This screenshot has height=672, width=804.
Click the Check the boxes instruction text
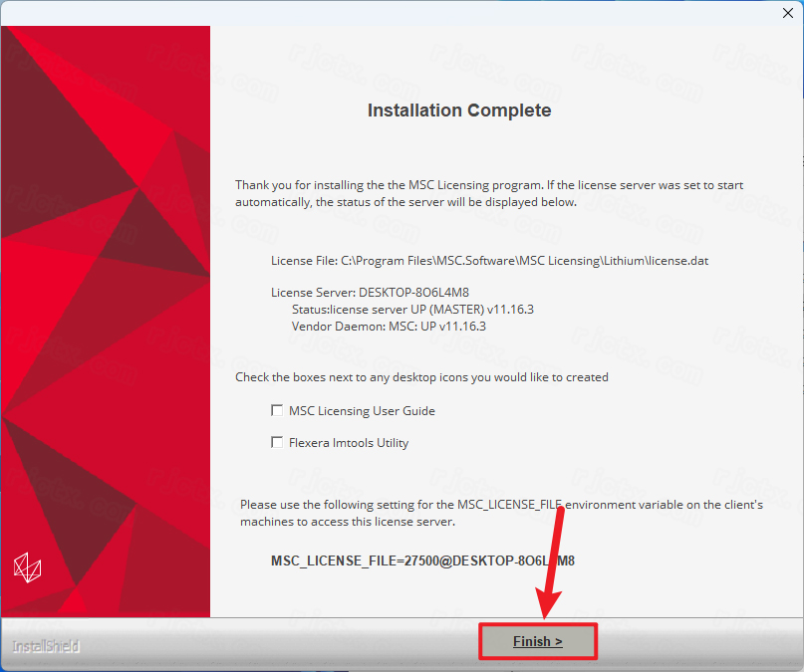click(421, 377)
